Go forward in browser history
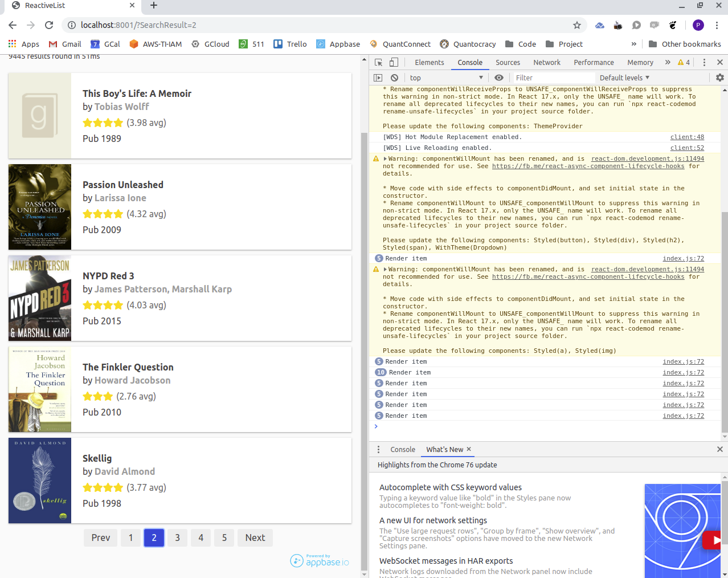728x578 pixels. [x=31, y=25]
